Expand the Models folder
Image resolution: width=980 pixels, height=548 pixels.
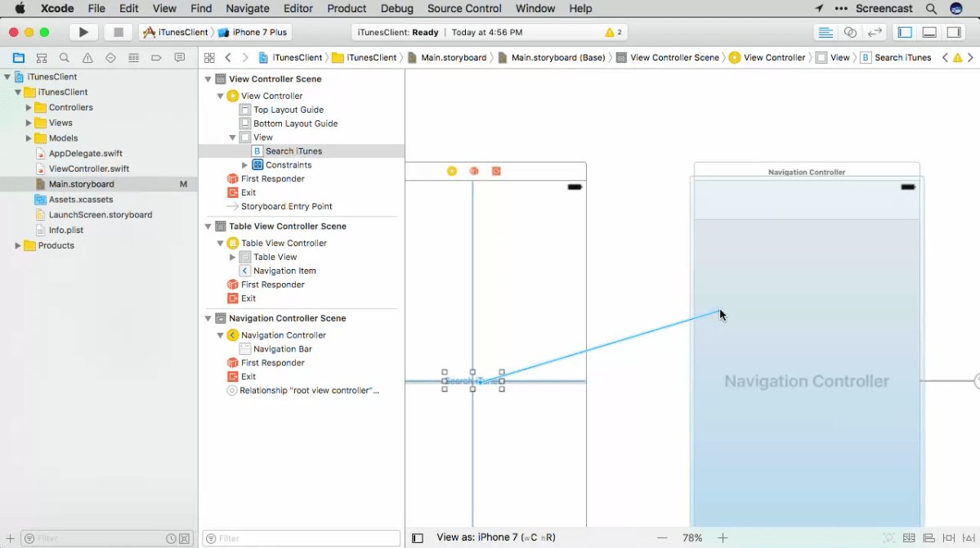tap(28, 138)
